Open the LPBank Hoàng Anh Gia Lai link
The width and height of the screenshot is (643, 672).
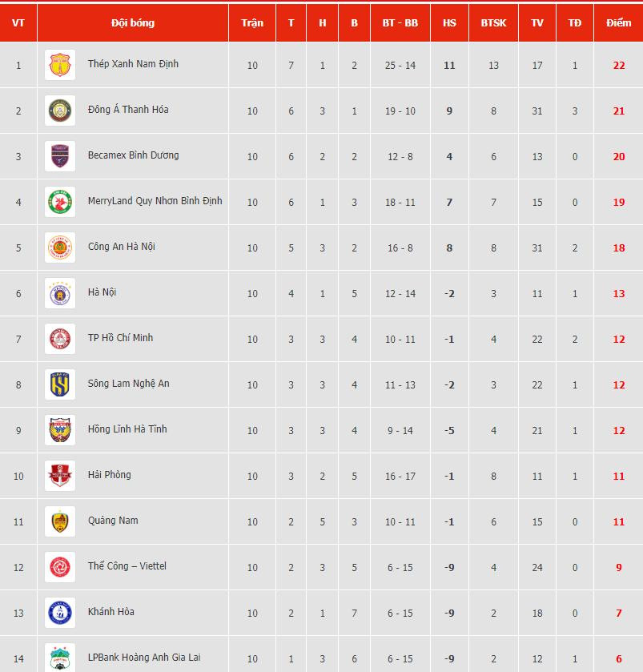pyautogui.click(x=144, y=658)
